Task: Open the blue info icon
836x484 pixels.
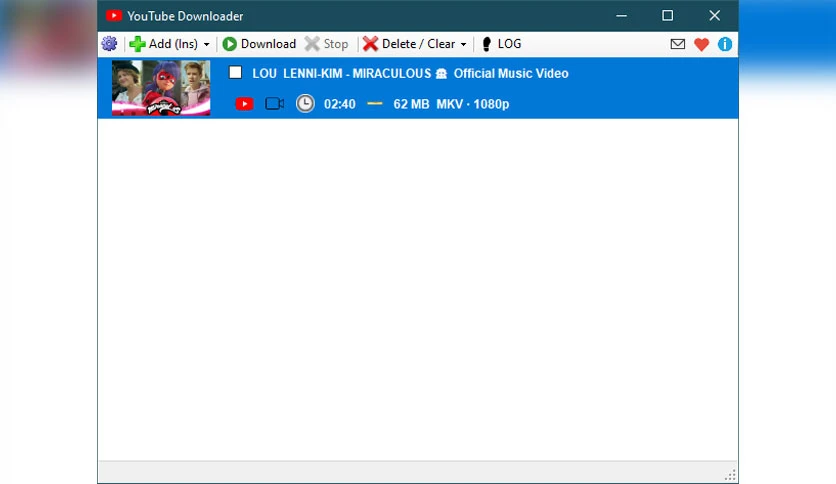Action: [x=725, y=44]
